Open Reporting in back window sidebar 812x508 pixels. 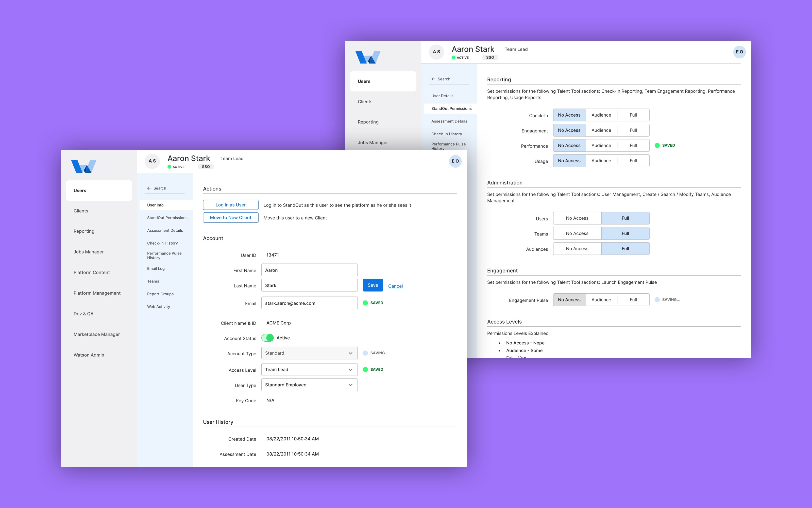pyautogui.click(x=368, y=122)
